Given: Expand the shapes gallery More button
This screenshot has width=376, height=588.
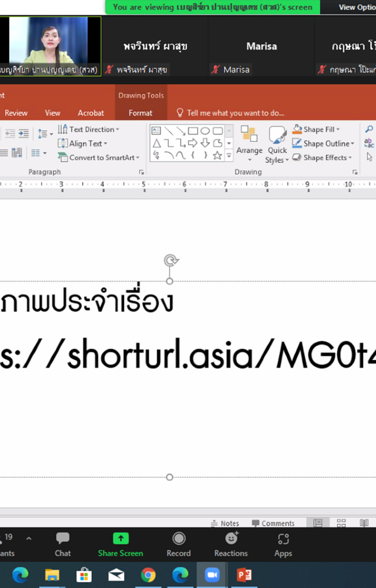Looking at the screenshot, I should (x=229, y=156).
